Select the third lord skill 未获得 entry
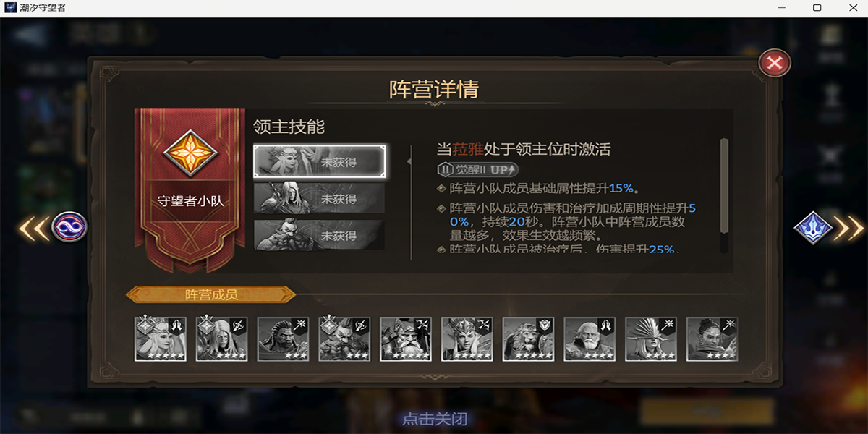 click(320, 235)
